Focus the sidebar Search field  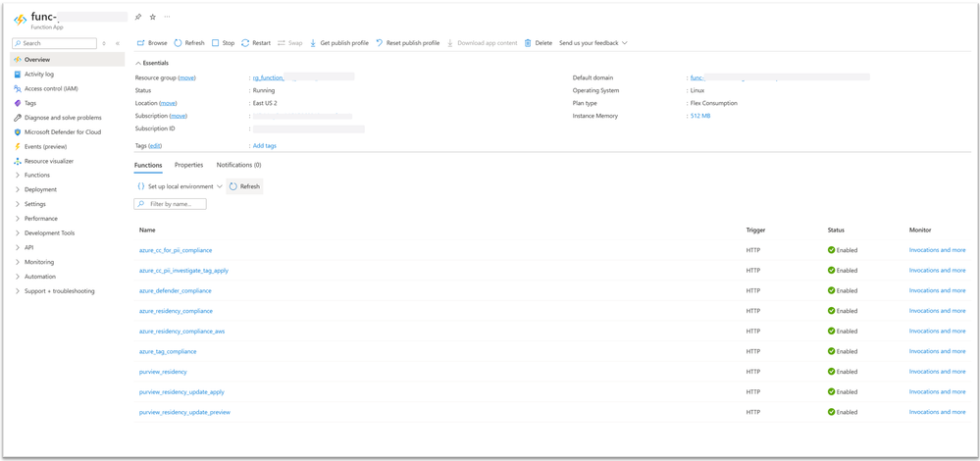click(x=54, y=43)
